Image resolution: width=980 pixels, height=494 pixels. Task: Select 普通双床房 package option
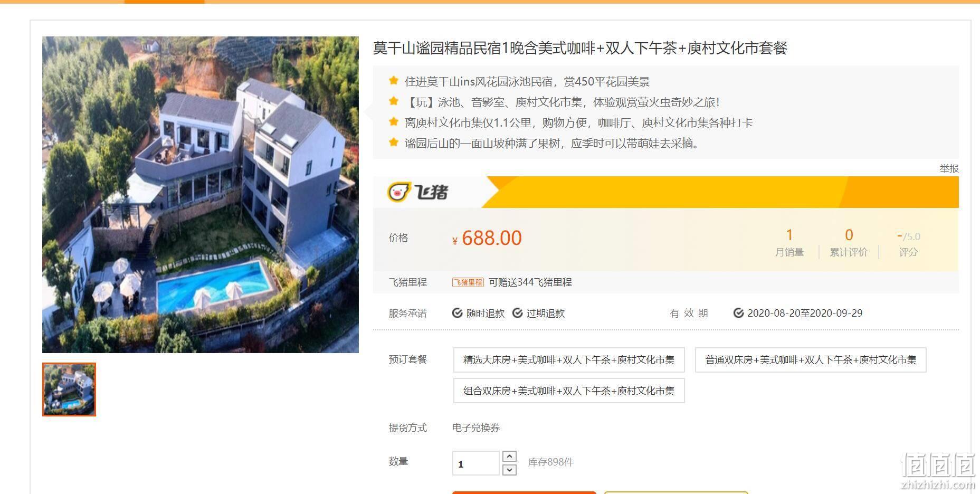[x=811, y=360]
